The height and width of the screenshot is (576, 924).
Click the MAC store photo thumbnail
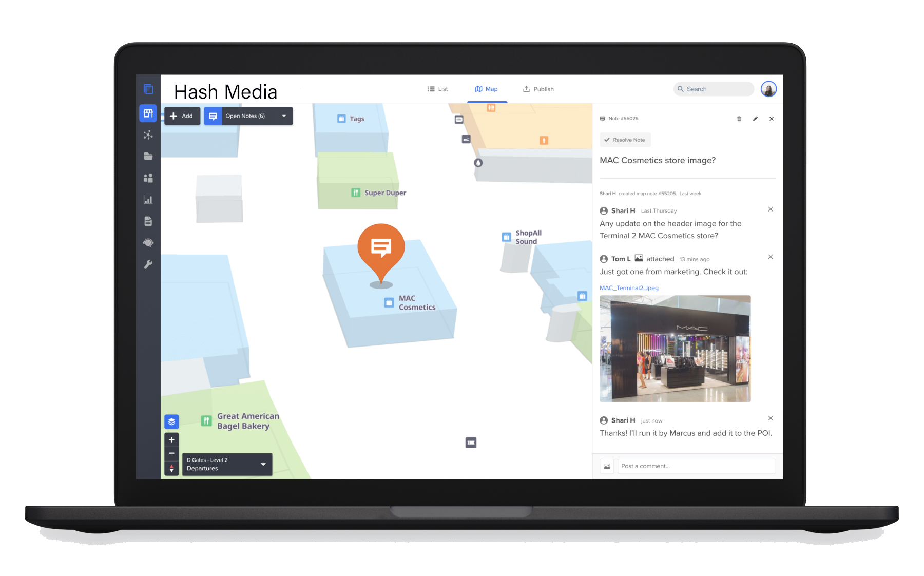[x=675, y=348]
